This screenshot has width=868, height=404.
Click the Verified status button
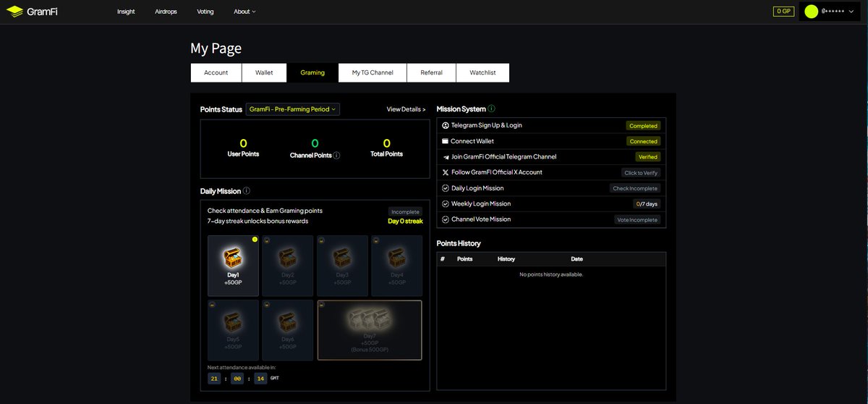[x=647, y=157]
